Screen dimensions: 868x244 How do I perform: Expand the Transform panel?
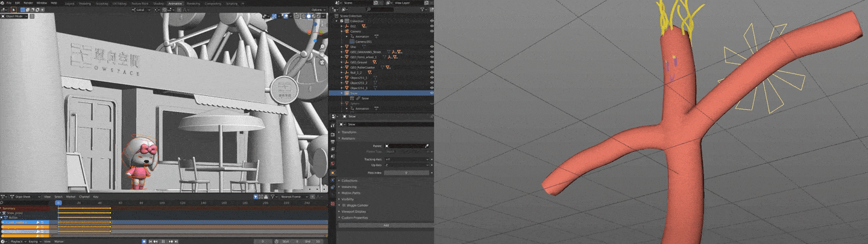tap(348, 132)
